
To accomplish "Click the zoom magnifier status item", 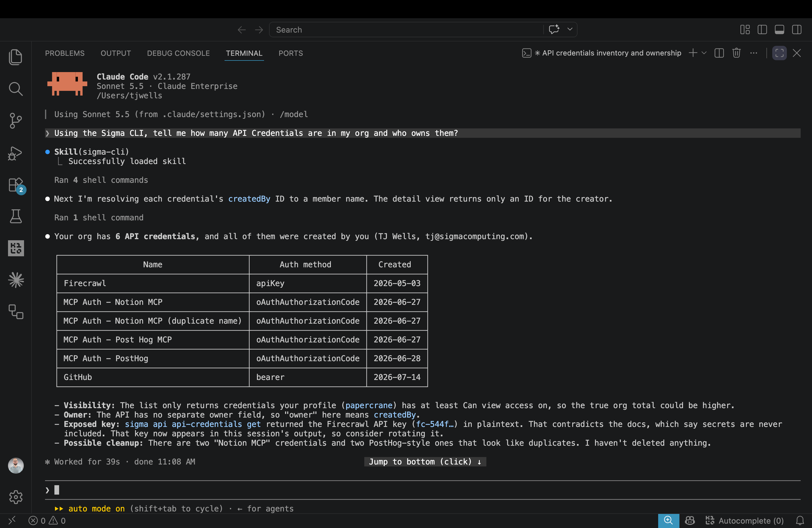I will (668, 521).
